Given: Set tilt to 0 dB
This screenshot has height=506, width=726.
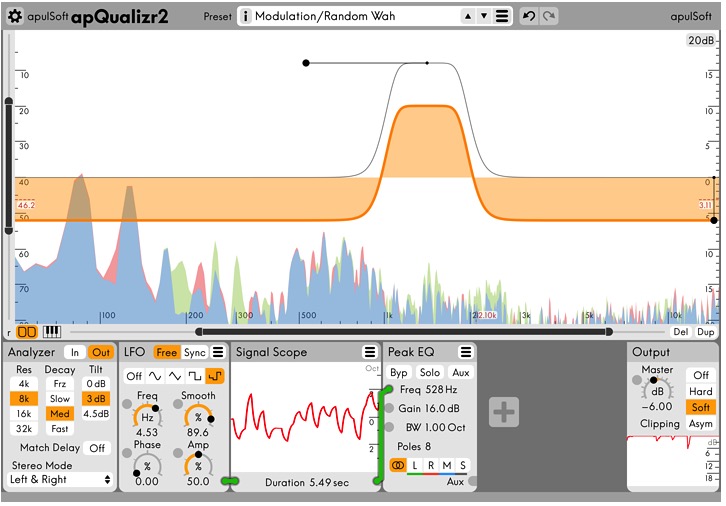Looking at the screenshot, I should pyautogui.click(x=96, y=384).
